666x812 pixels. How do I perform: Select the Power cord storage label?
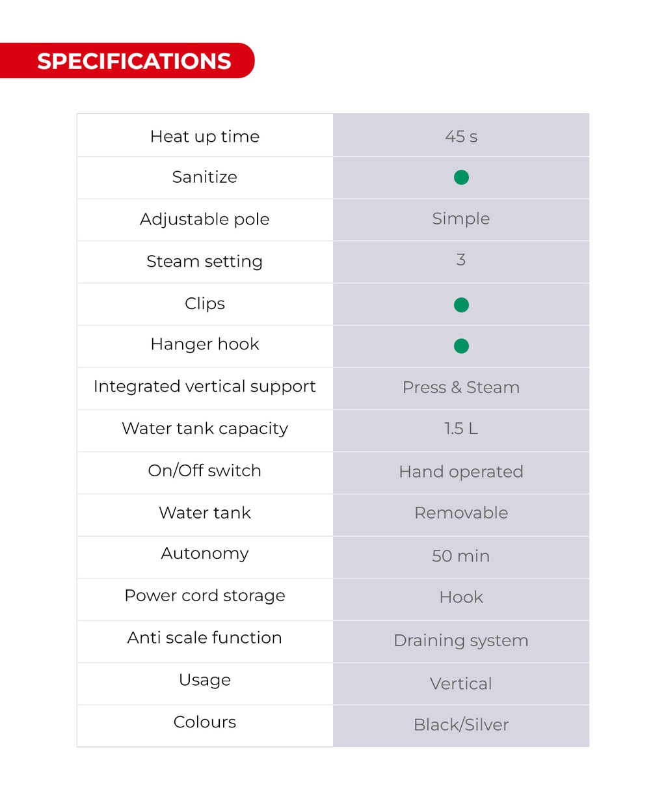click(x=205, y=596)
